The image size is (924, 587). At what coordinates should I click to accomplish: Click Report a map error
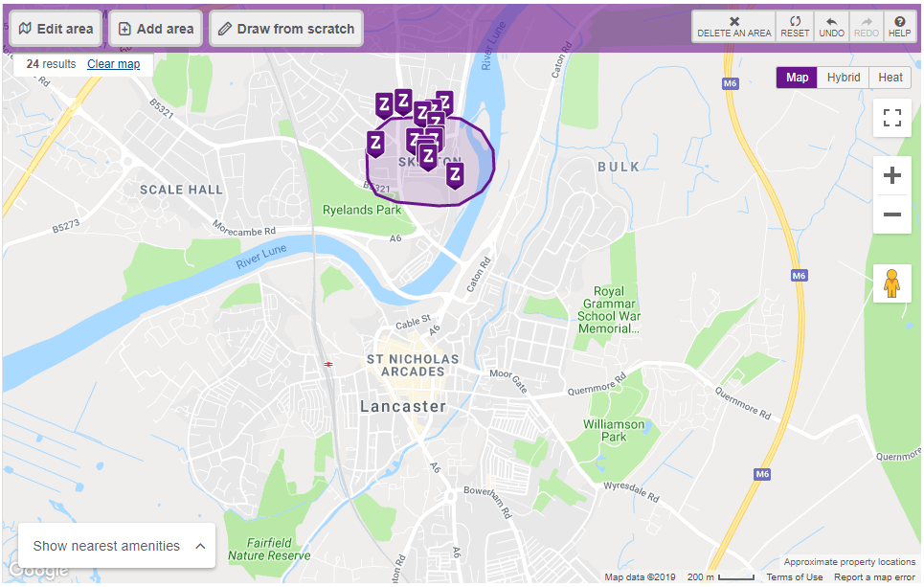[x=874, y=577]
